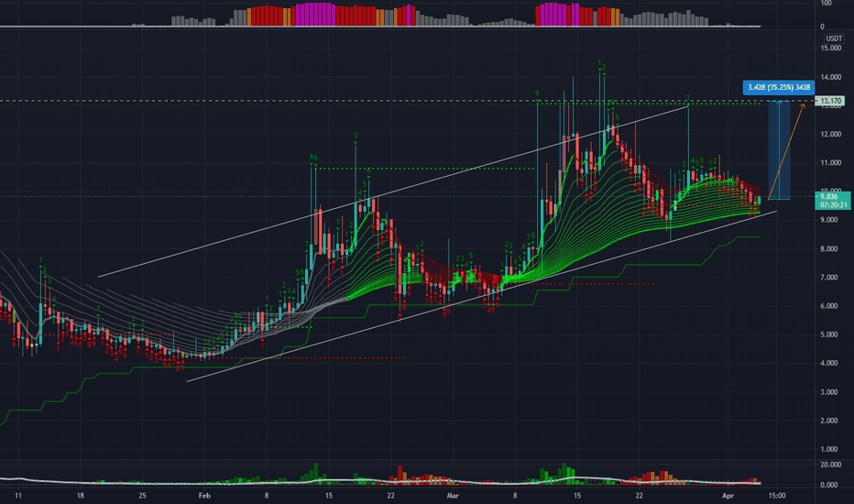Click the 12.000 price scale label
This screenshot has width=854, height=504.
tap(831, 135)
